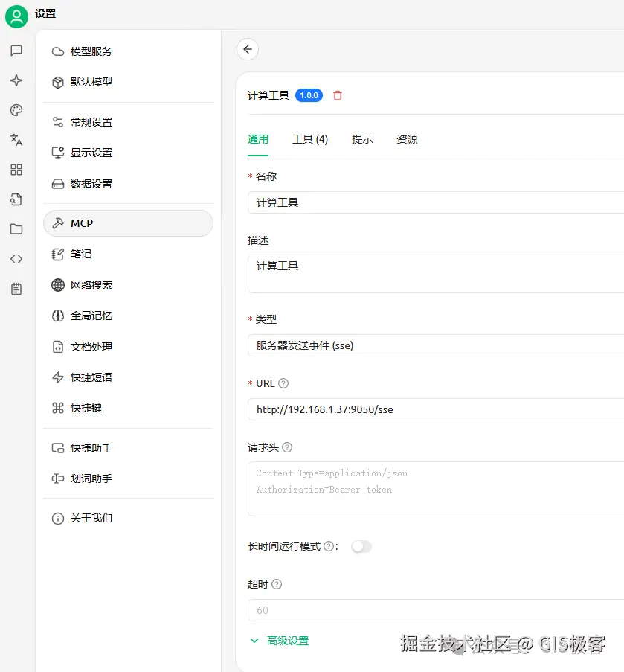
Task: Open the code tools sidebar icon
Action: coord(16,259)
